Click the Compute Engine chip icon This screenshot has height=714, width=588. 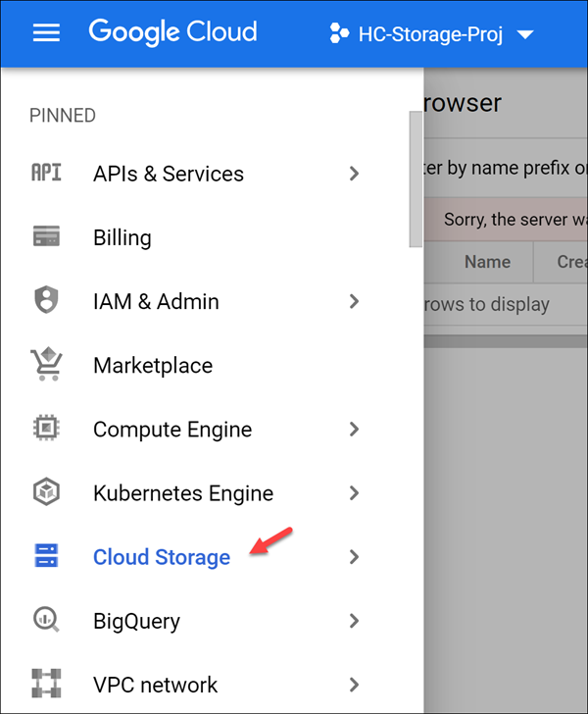coord(46,428)
